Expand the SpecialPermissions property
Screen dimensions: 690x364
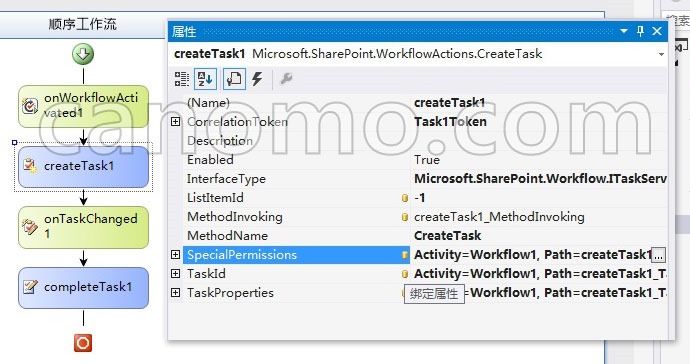tap(175, 254)
